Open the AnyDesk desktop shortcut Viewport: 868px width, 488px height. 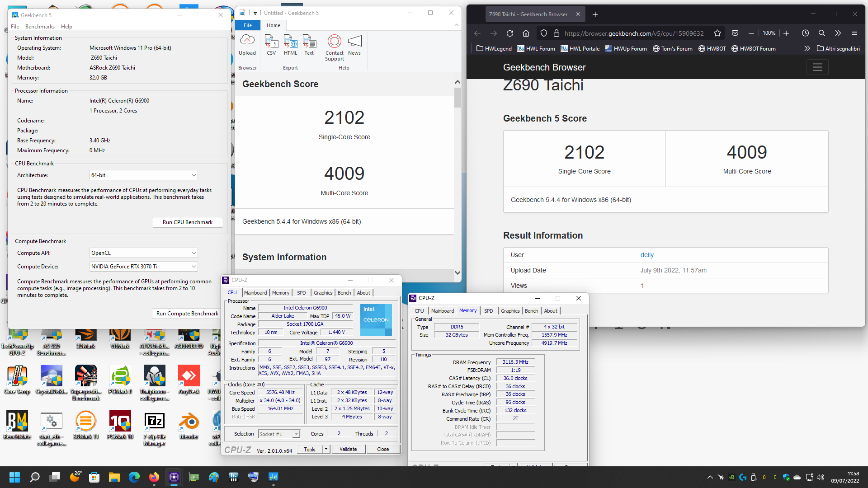[x=189, y=380]
